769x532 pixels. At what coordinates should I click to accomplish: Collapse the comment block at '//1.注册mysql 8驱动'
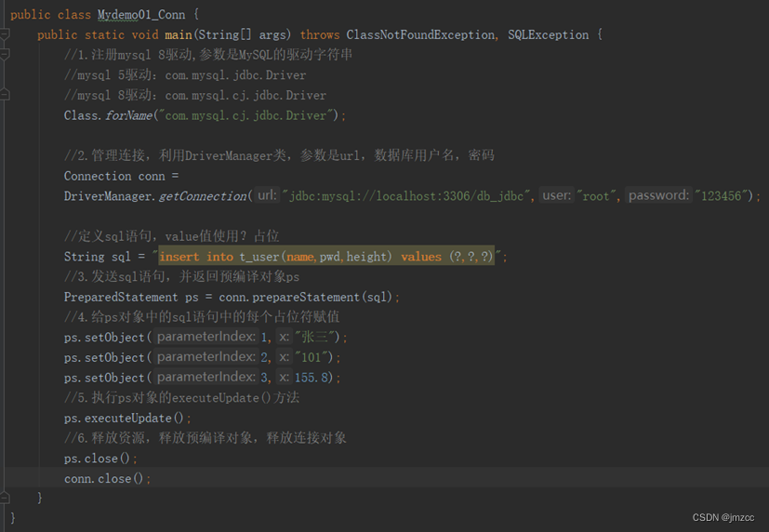(x=5, y=55)
